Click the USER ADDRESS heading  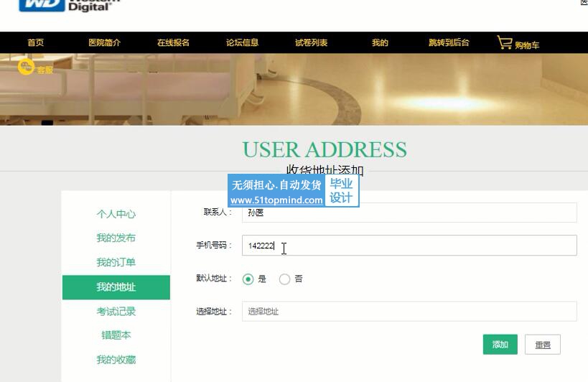coord(325,149)
